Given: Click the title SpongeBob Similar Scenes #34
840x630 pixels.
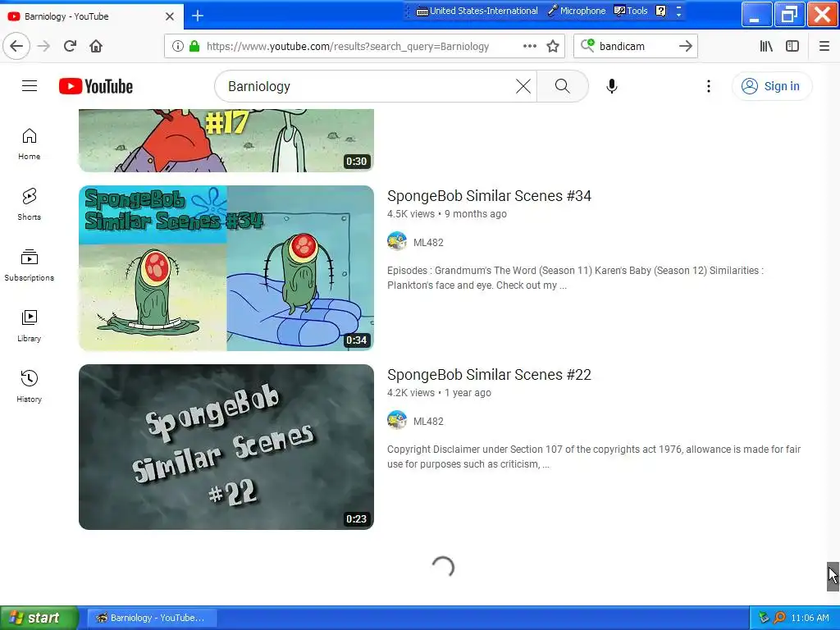Looking at the screenshot, I should pos(489,196).
